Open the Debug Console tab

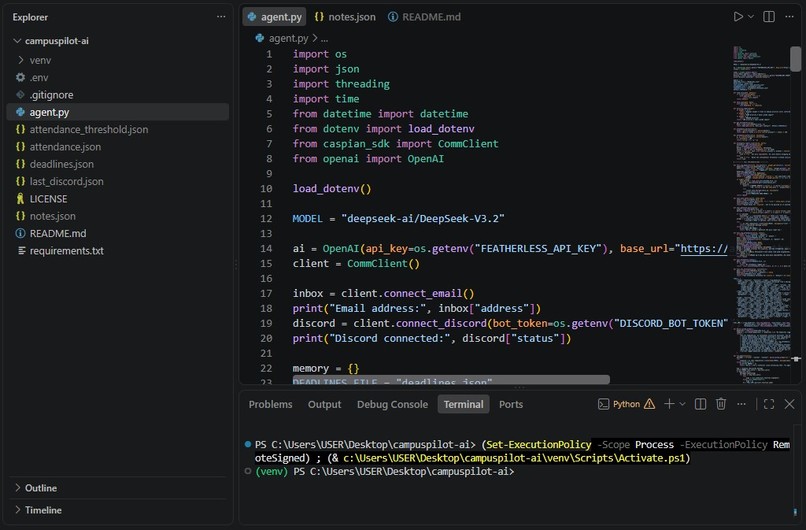pyautogui.click(x=392, y=405)
